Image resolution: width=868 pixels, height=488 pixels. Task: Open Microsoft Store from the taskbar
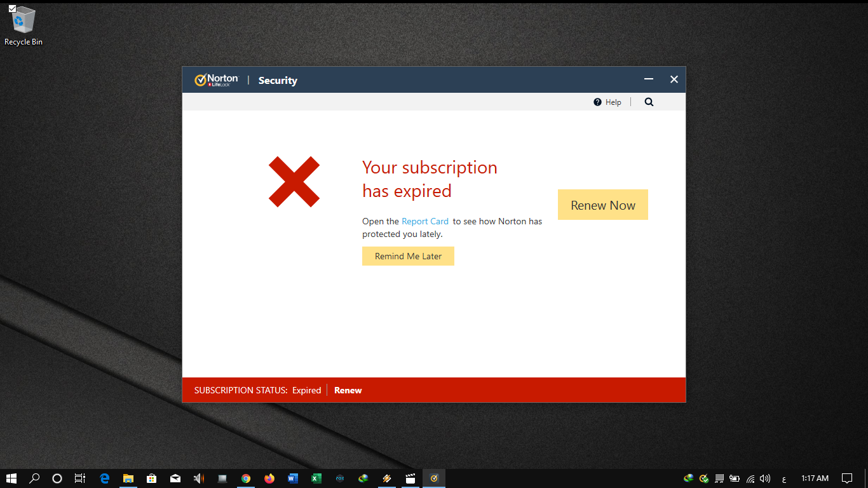[x=152, y=478]
